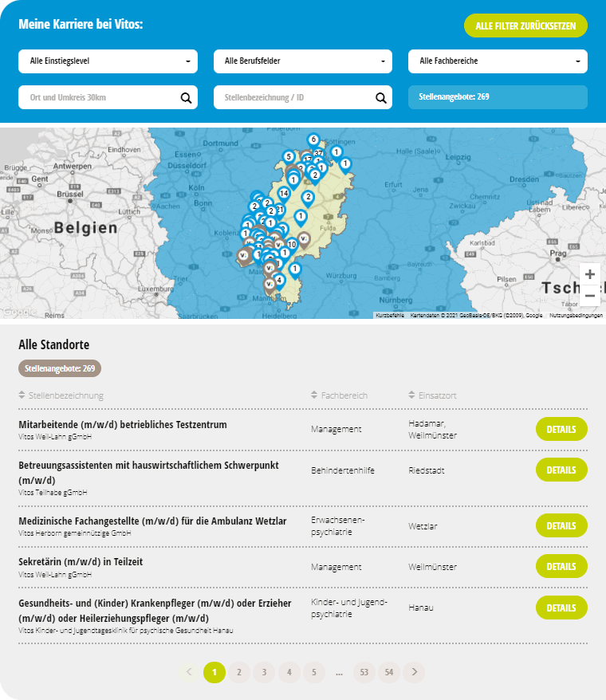Open Gesundheits- und (Kinder) Krankenpfleger job title
The image size is (606, 700).
click(155, 611)
